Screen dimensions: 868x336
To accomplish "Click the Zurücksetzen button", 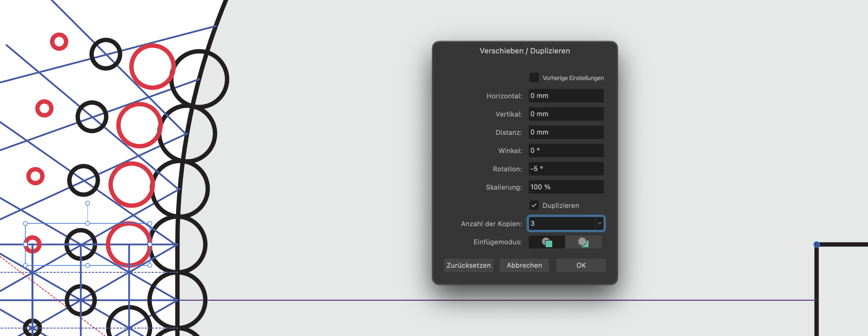I will click(x=469, y=265).
